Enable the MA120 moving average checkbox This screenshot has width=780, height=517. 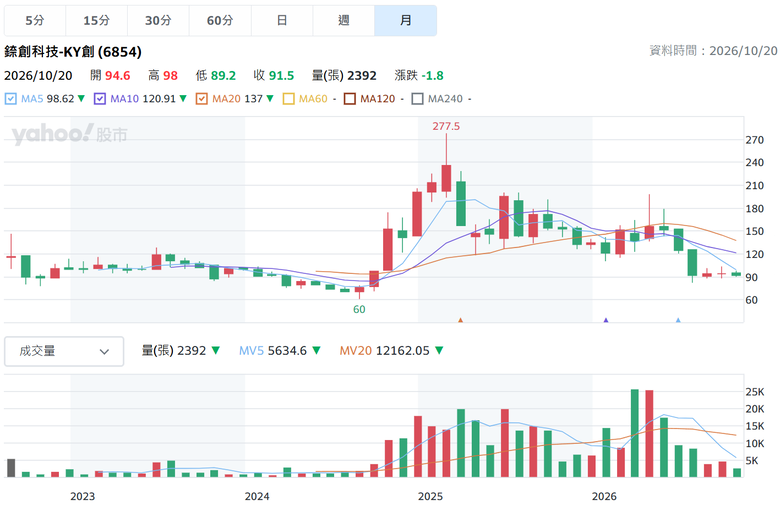click(x=350, y=99)
